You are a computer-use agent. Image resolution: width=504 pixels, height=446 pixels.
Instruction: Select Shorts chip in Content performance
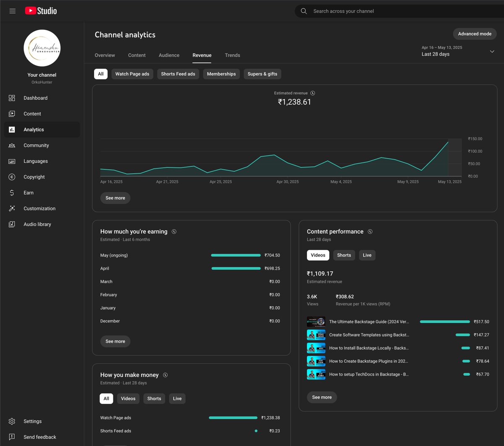point(344,255)
